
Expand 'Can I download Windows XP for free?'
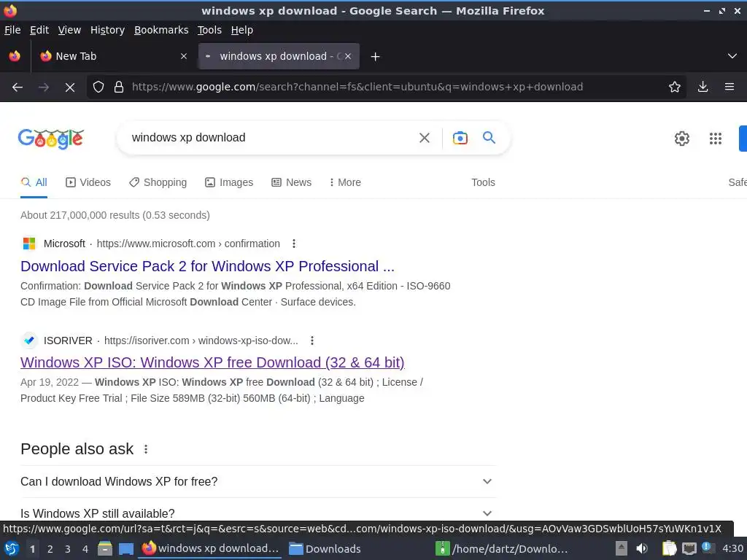point(258,481)
